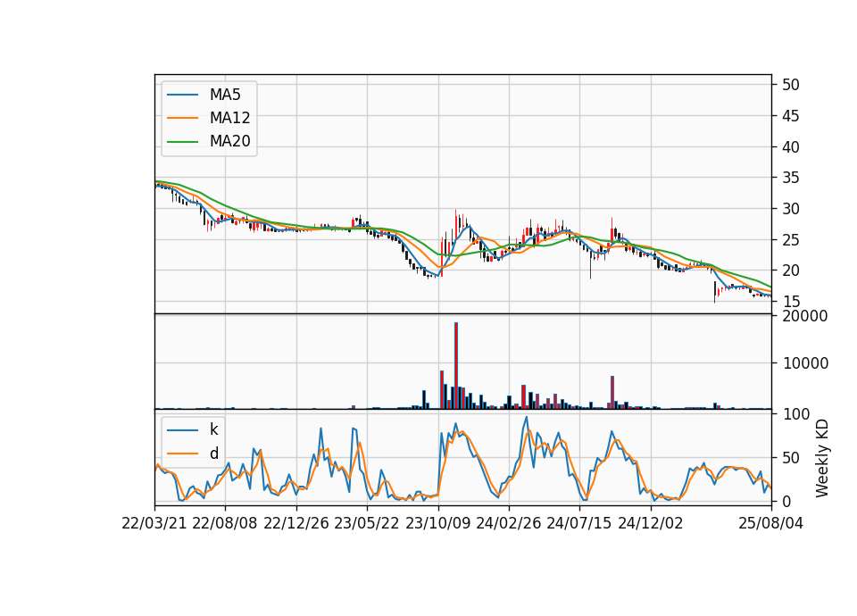Image resolution: width=857 pixels, height=616 pixels.
Task: Click the price axis value 35
Action: tap(790, 178)
